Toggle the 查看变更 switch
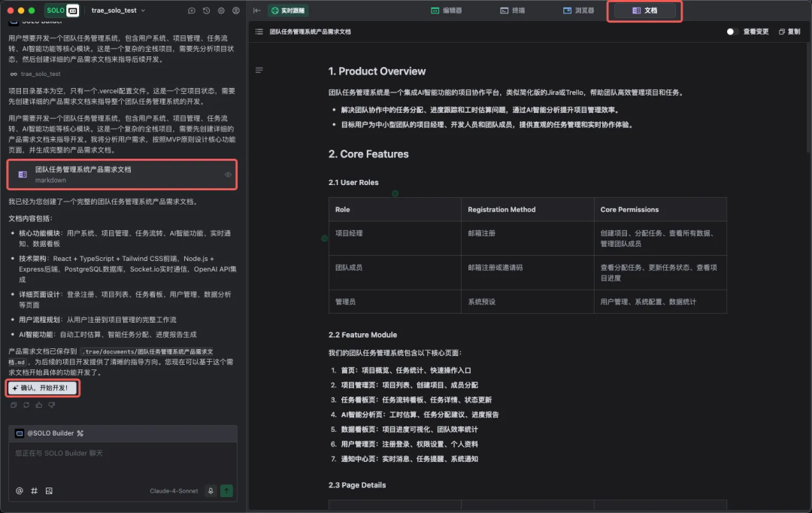Screen dimensions: 812x513 (x=732, y=32)
